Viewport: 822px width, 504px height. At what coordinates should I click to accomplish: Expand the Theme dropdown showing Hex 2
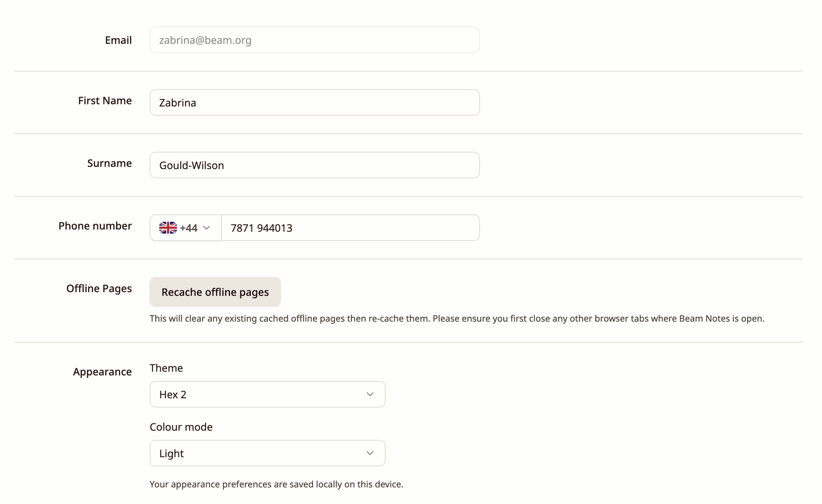[268, 394]
